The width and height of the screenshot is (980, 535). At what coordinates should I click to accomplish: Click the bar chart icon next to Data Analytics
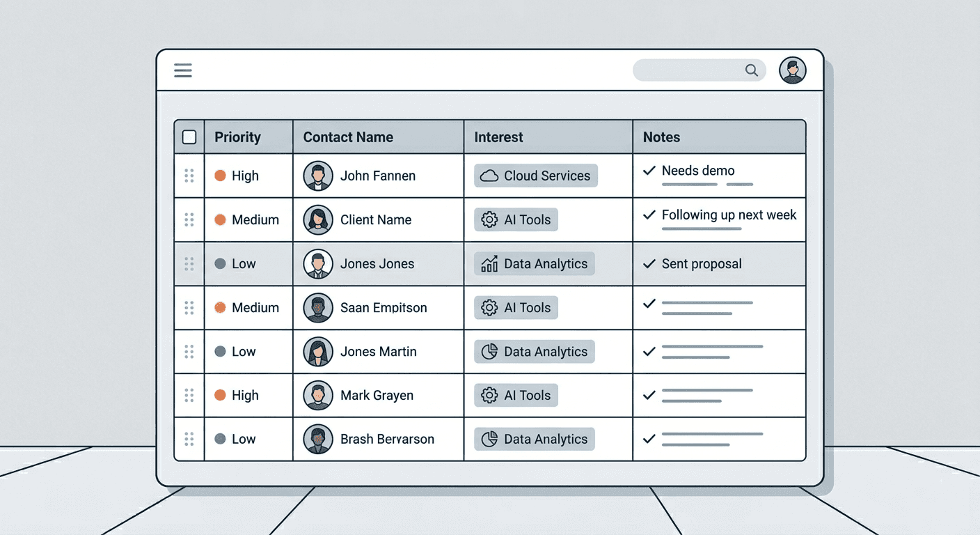[x=488, y=263]
